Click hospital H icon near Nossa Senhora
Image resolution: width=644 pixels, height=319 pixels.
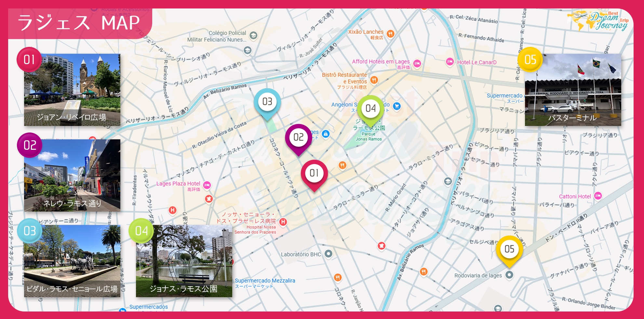click(283, 222)
